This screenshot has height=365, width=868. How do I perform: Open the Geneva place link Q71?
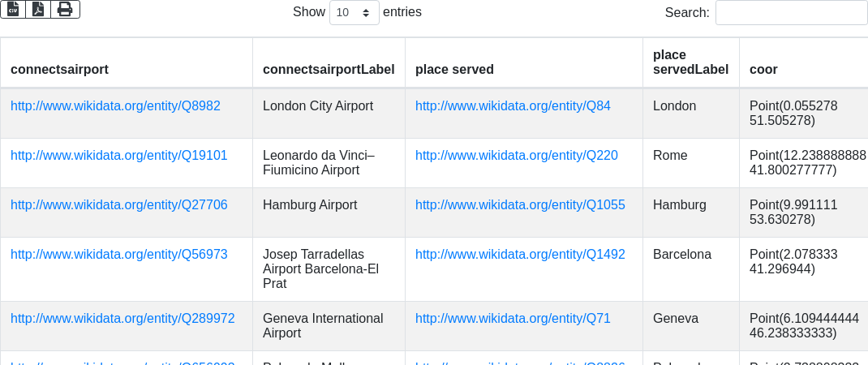click(513, 319)
